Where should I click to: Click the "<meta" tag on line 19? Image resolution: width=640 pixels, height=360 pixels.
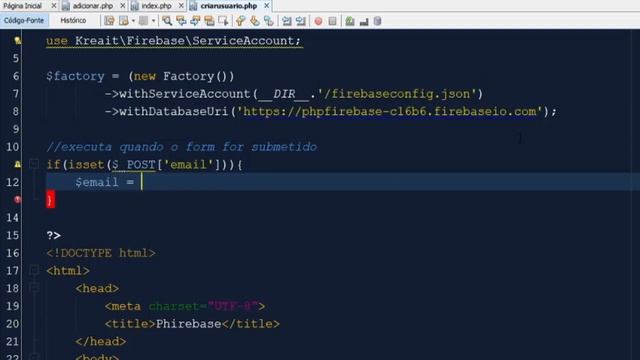click(x=123, y=306)
